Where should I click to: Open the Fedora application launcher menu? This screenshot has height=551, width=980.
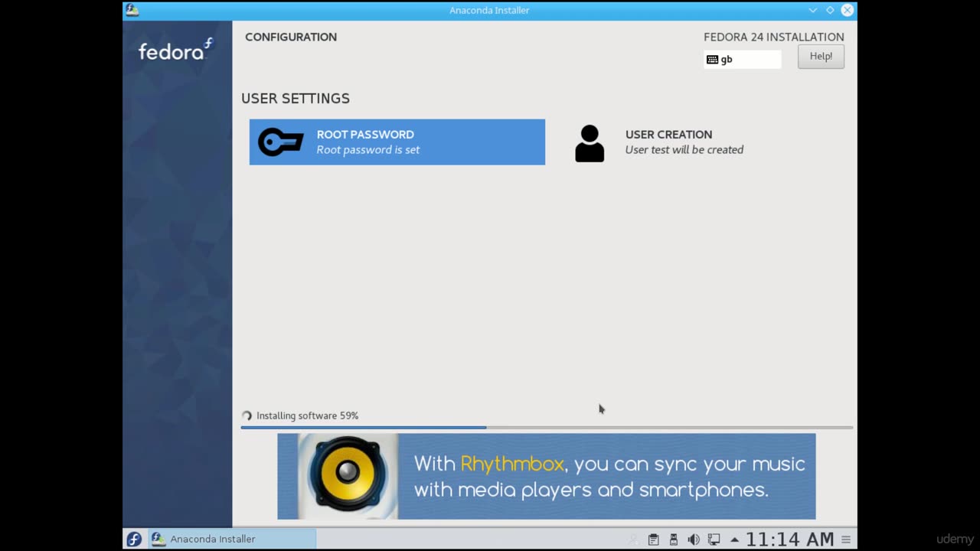[x=134, y=539]
